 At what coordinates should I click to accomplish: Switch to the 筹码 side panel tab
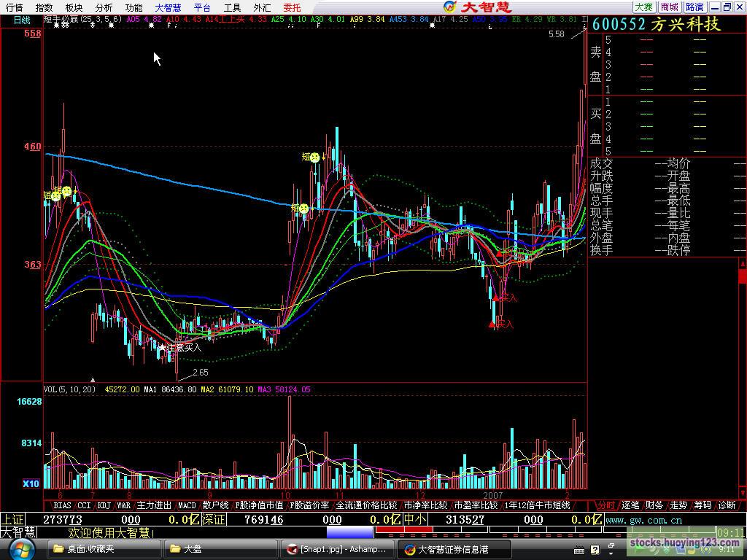[703, 505]
